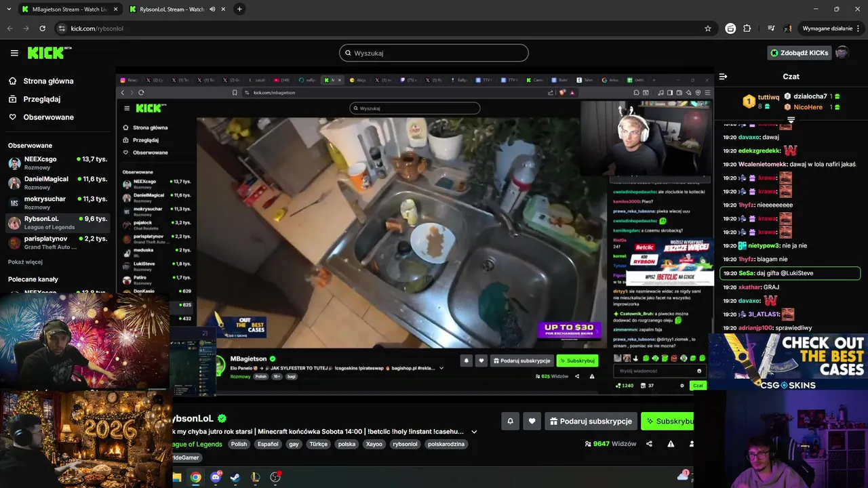The width and height of the screenshot is (868, 488).
Task: Open the Kick hamburger menu
Action: click(14, 53)
